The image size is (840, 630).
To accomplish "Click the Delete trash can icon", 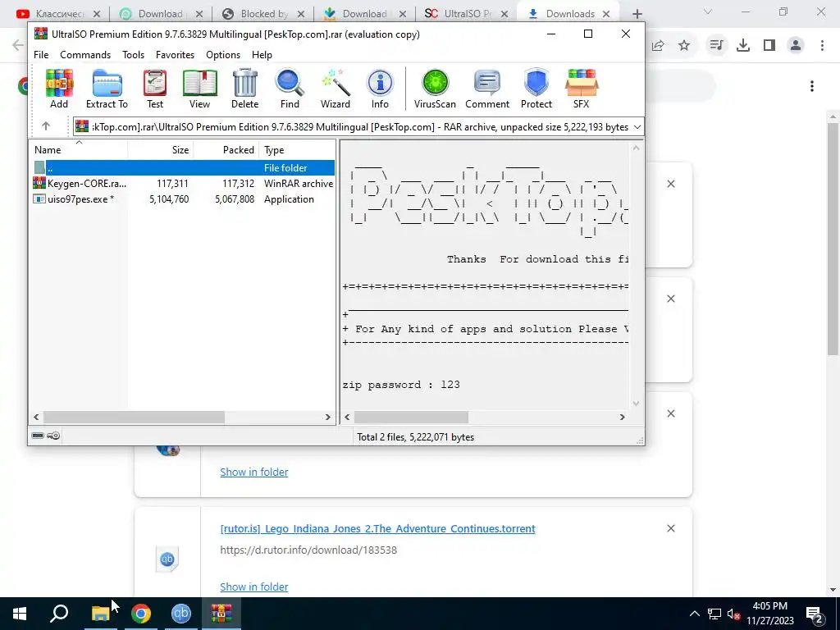I will point(244,89).
